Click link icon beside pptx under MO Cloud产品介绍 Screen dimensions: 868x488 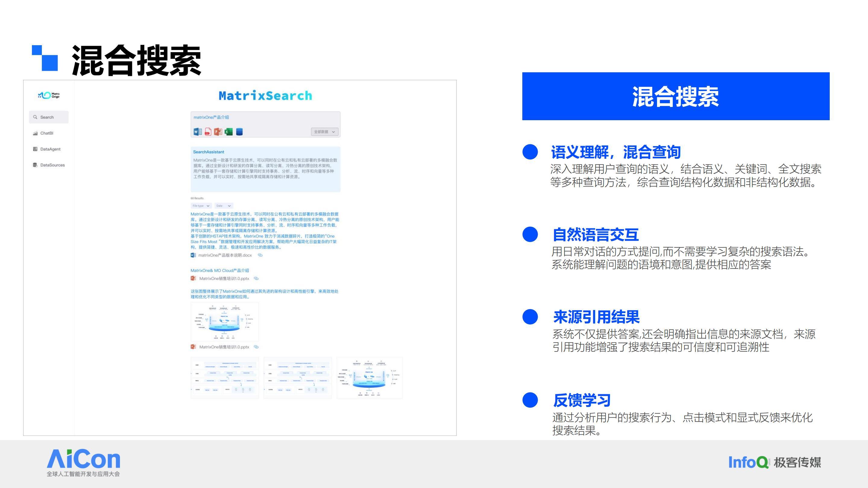click(x=256, y=279)
